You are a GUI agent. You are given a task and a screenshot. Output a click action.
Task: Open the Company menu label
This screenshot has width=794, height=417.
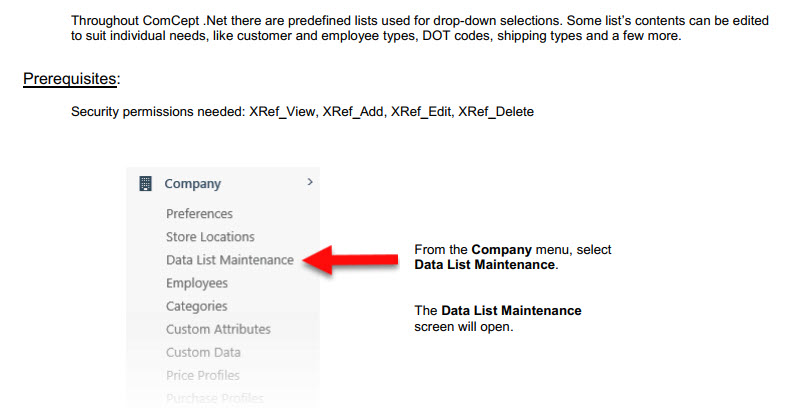tap(193, 184)
